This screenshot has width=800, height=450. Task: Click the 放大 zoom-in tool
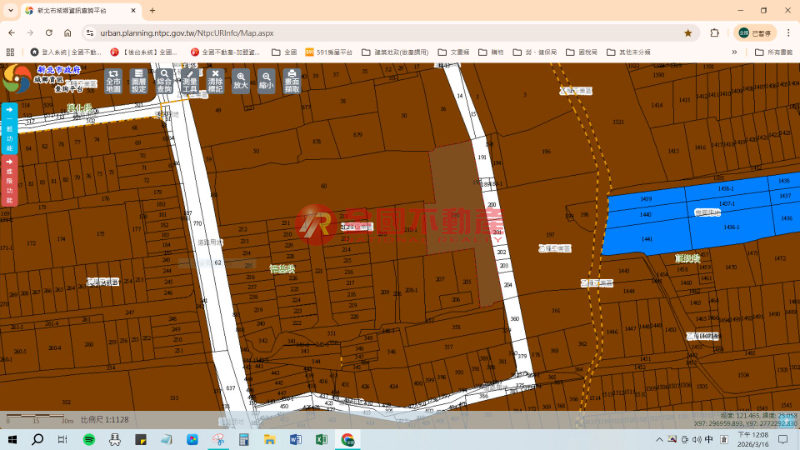pos(240,80)
